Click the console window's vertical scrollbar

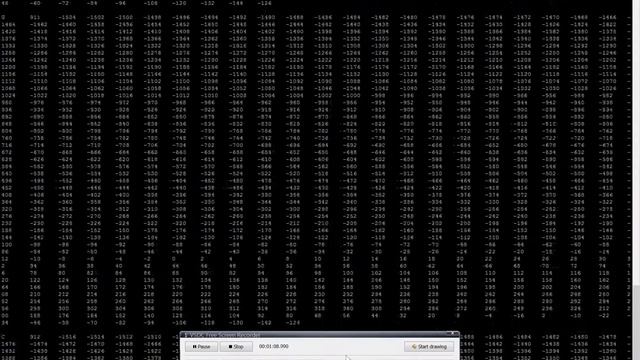click(x=636, y=180)
